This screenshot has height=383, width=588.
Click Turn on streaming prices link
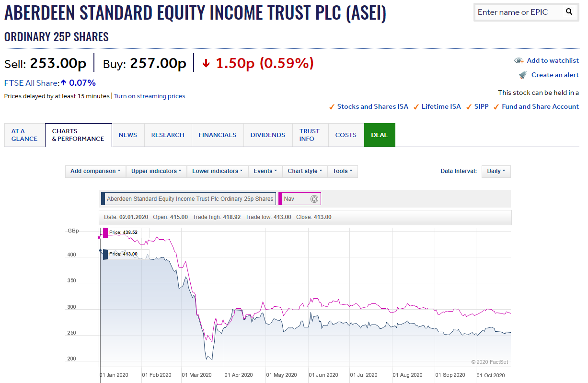coord(150,96)
